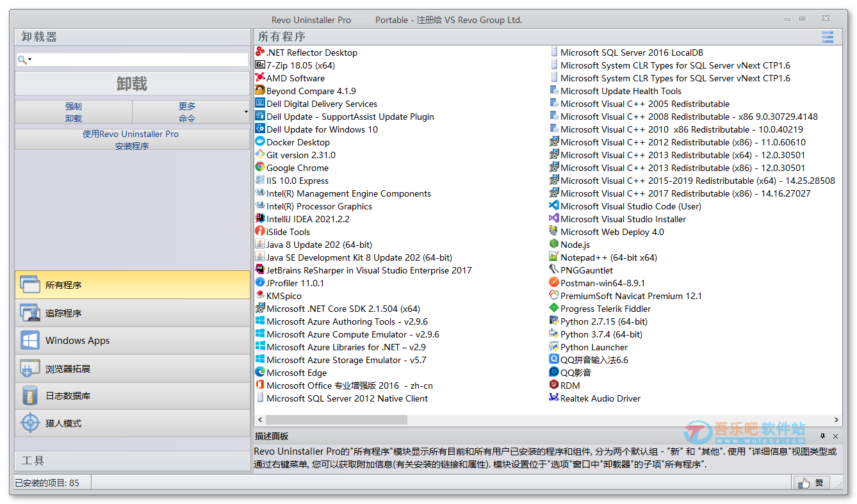Click the Docker Desktop whale icon

coord(260,142)
